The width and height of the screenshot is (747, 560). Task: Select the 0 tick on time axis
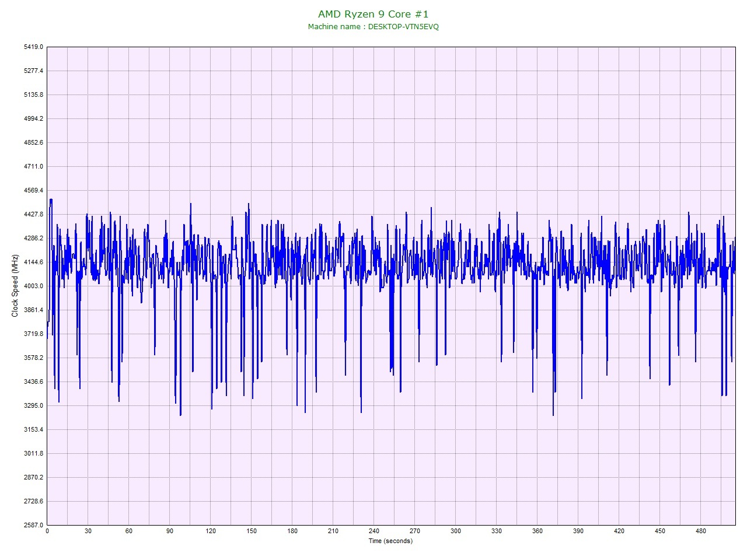point(47,531)
